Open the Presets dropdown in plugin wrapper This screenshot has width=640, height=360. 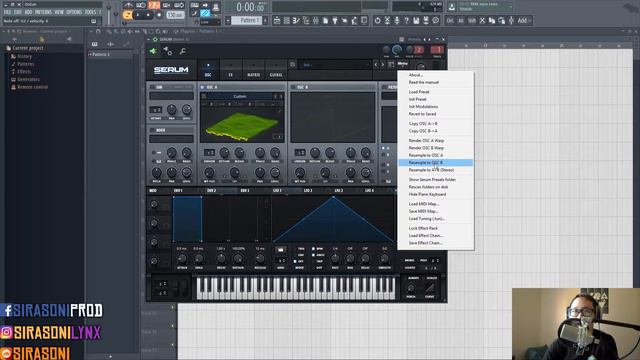click(414, 40)
